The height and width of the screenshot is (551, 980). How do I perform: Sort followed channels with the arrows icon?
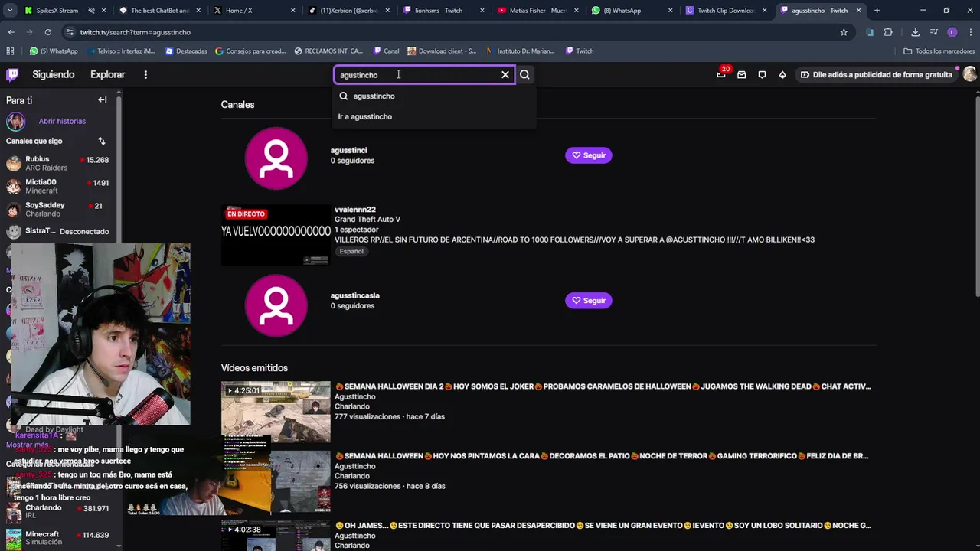click(101, 141)
